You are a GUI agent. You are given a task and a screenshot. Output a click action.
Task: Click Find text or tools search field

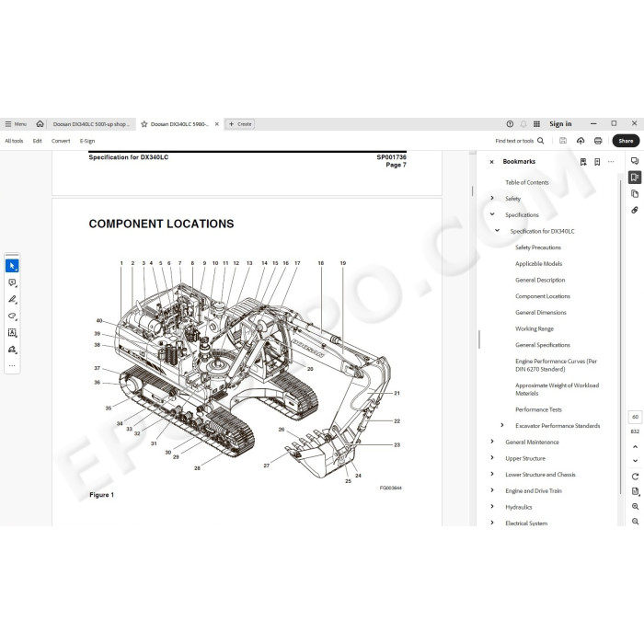click(x=520, y=141)
